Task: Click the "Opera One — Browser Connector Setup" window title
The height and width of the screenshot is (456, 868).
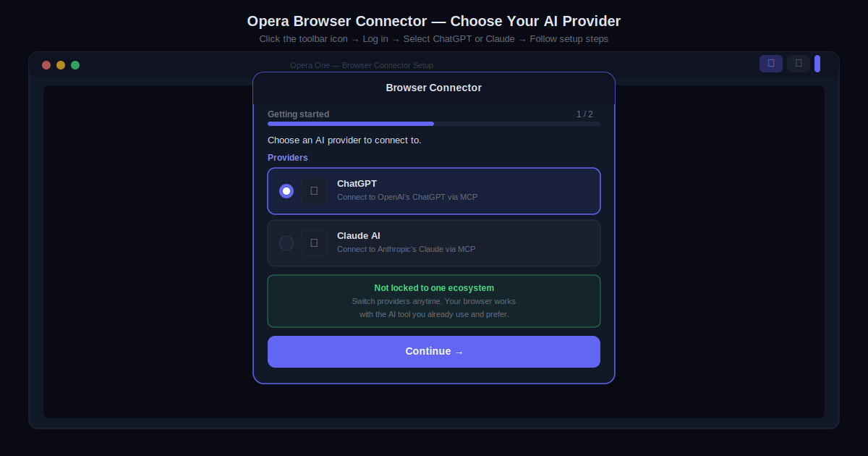Action: click(x=362, y=65)
